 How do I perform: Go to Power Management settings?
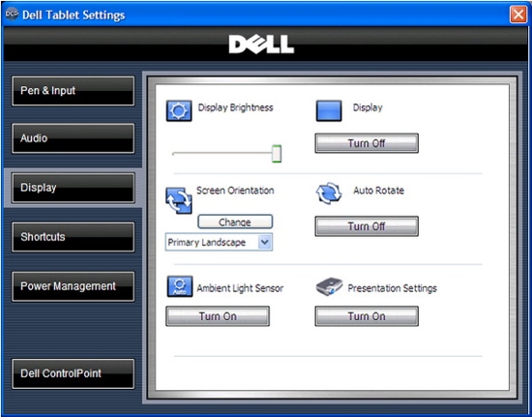74,286
